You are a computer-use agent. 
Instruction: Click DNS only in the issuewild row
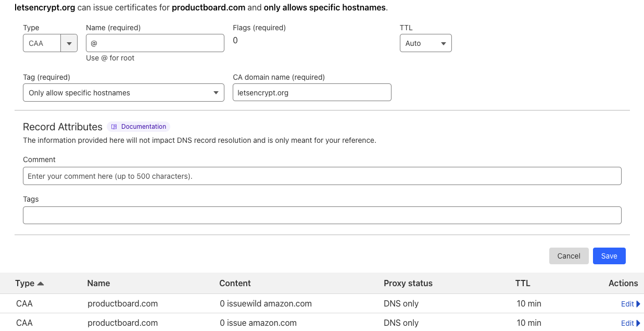(401, 303)
